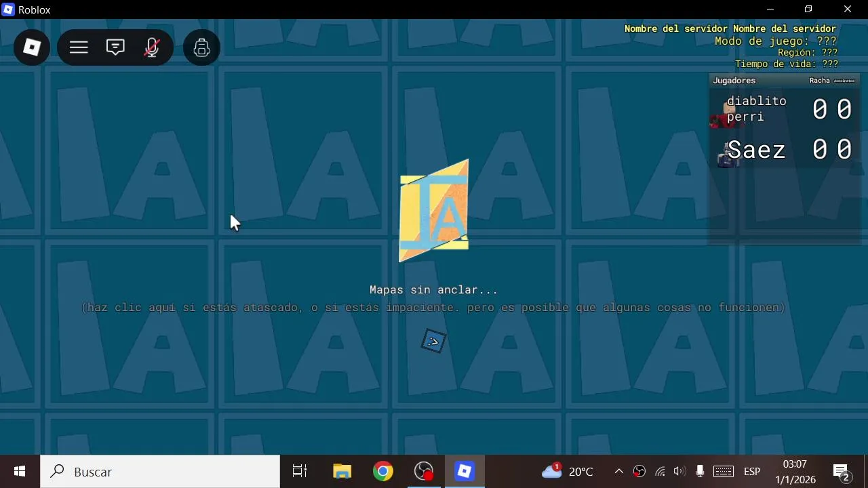Minimize the Roblox window
This screenshot has height=488, width=868.
coord(770,9)
